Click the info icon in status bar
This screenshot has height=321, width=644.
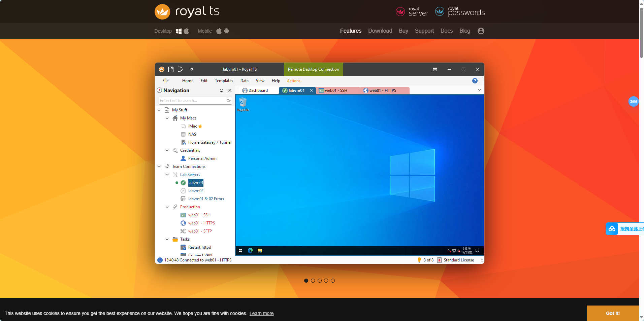(x=160, y=260)
